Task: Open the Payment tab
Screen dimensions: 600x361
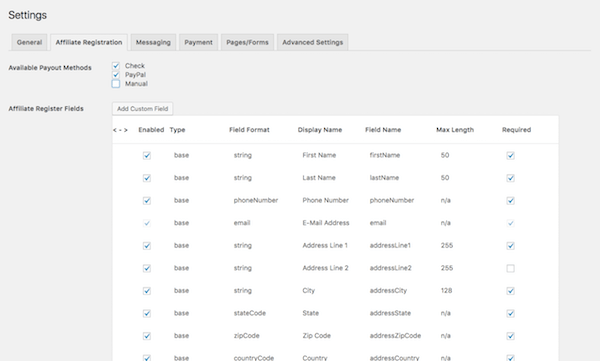Action: (x=198, y=42)
